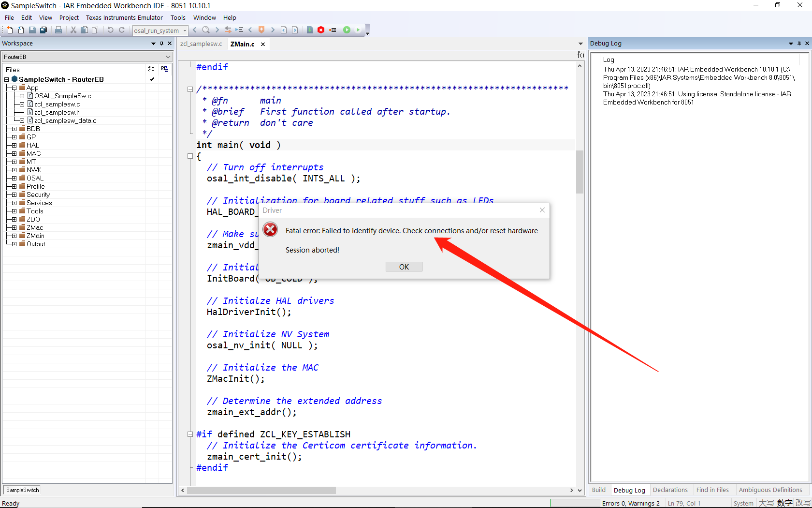
Task: Toggle pin on the Workspace panel
Action: [x=161, y=44]
